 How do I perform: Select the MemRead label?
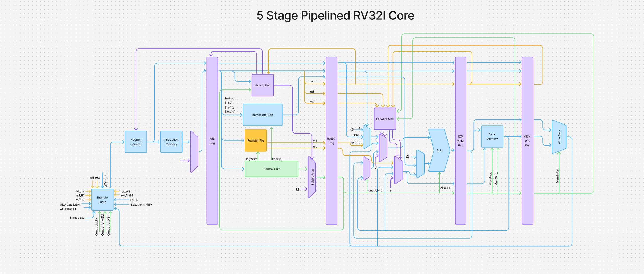click(x=491, y=178)
